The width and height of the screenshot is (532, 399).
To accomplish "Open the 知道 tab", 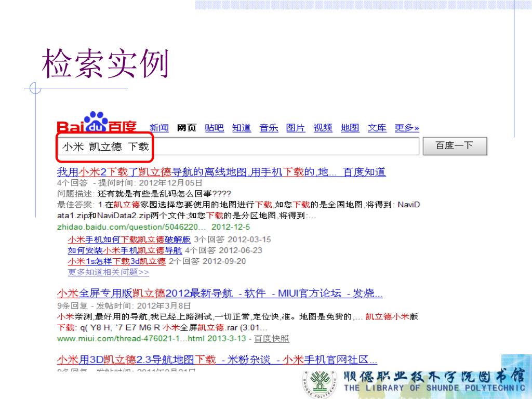I will pyautogui.click(x=241, y=128).
